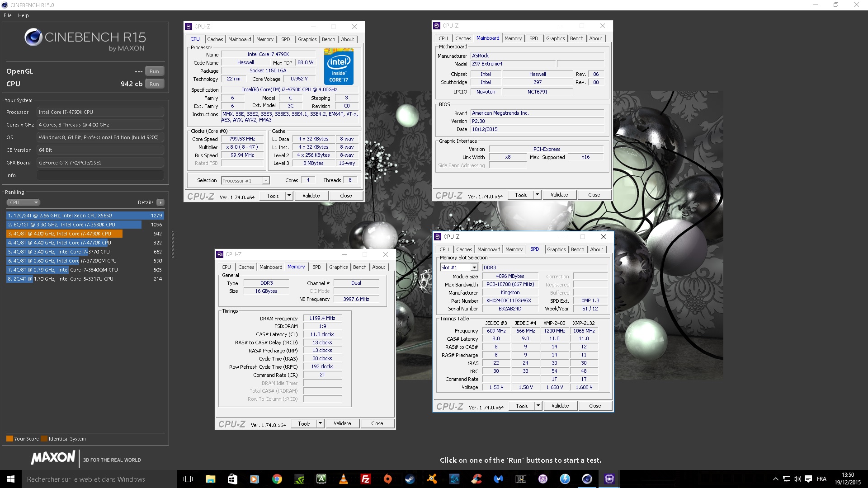Open the Action Center notifications icon
The height and width of the screenshot is (488, 868).
[x=808, y=479]
